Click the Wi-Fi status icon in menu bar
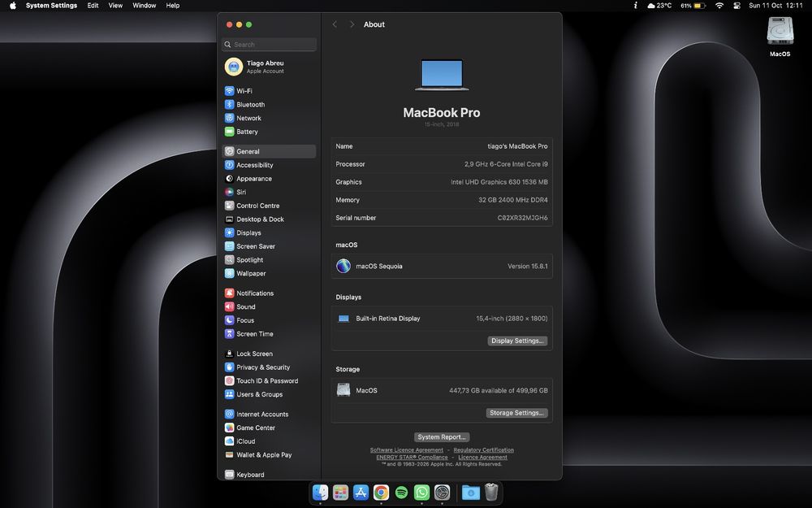Viewport: 812px width, 508px height. [x=719, y=5]
